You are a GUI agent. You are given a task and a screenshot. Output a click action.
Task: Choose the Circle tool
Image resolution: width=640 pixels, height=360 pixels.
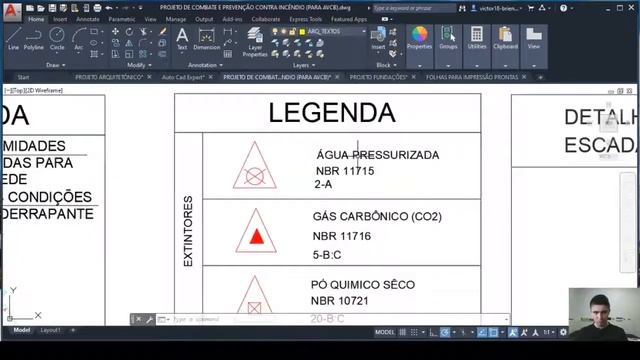click(57, 39)
